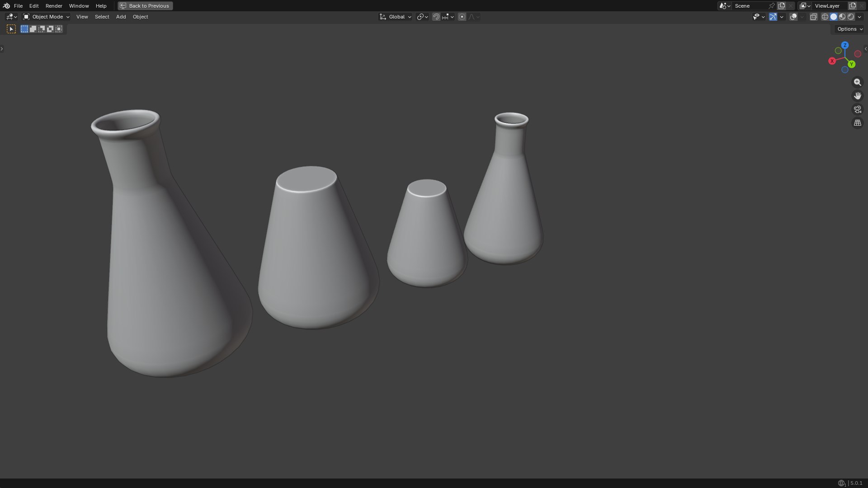Open the viewport Add menu
The height and width of the screenshot is (488, 868).
[121, 17]
